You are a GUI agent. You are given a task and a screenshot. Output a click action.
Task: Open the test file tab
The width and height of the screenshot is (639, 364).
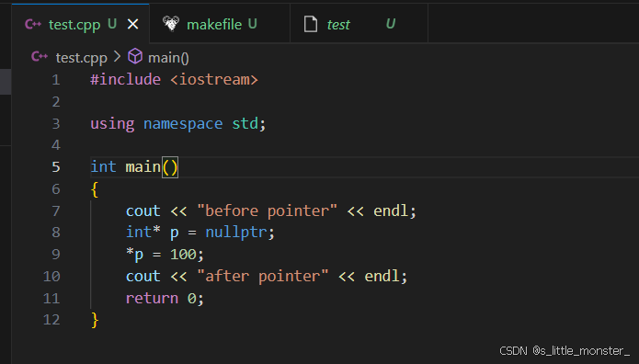coord(359,24)
